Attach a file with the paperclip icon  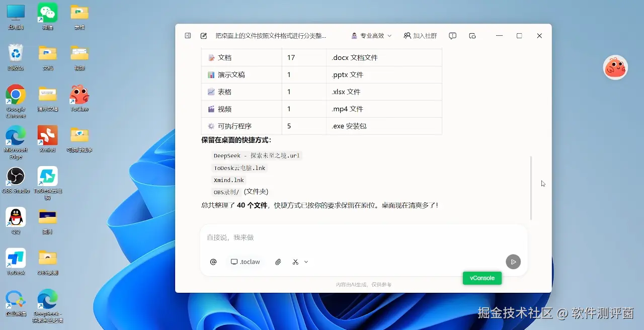278,262
